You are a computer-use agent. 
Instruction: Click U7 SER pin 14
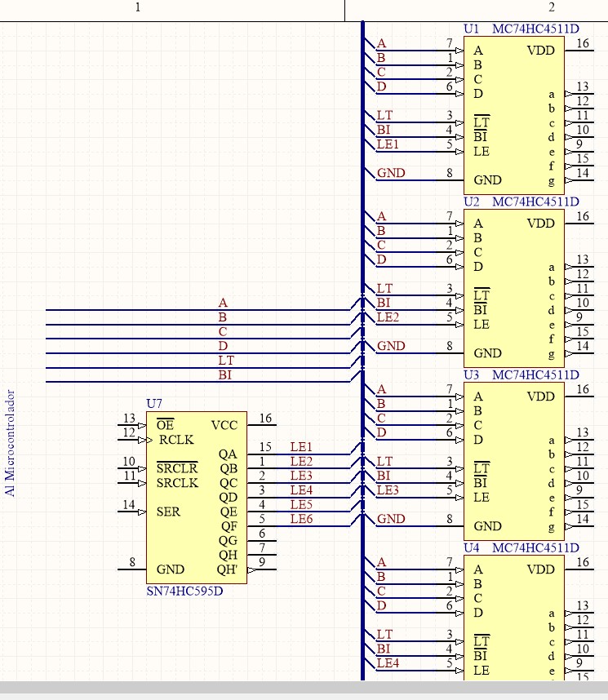click(x=131, y=512)
